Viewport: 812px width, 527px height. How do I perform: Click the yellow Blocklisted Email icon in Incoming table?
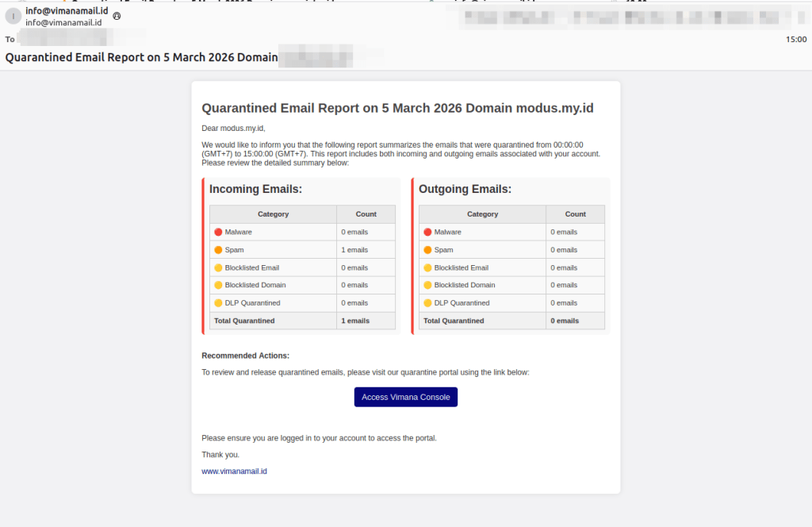(218, 267)
